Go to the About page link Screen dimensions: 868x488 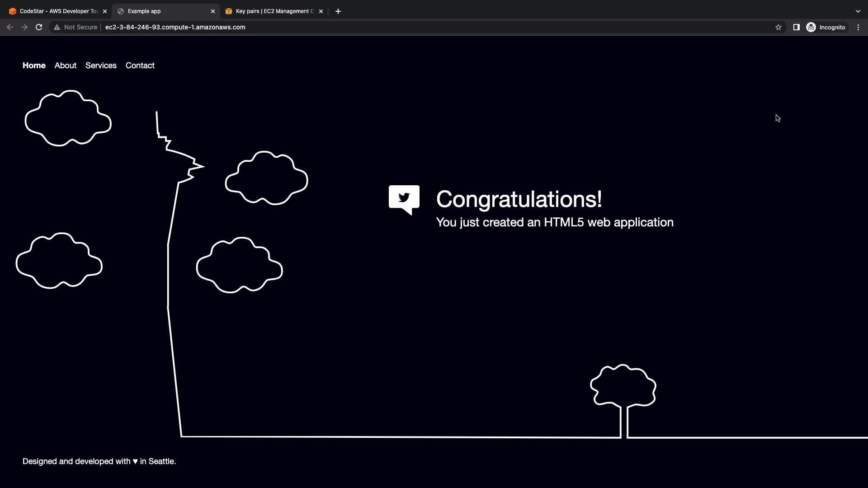click(x=66, y=66)
